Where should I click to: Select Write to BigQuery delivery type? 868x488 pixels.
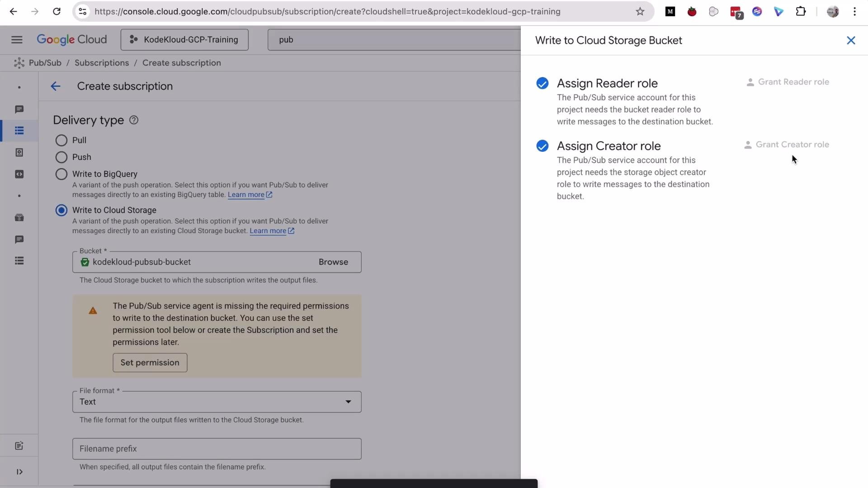pos(61,174)
